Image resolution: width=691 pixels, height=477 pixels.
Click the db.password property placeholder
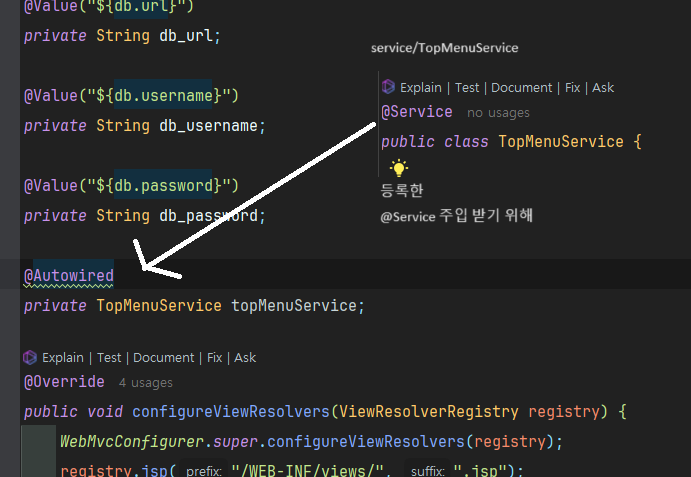[163, 186]
